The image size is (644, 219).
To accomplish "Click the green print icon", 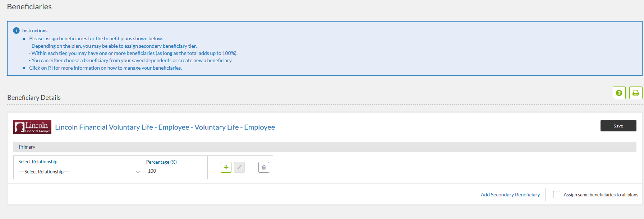I will (635, 93).
